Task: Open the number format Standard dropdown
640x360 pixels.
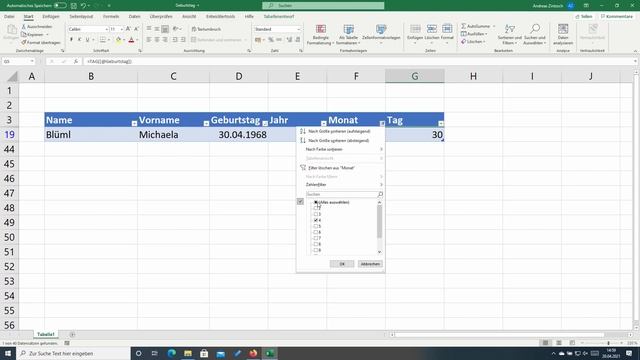Action: (x=299, y=29)
